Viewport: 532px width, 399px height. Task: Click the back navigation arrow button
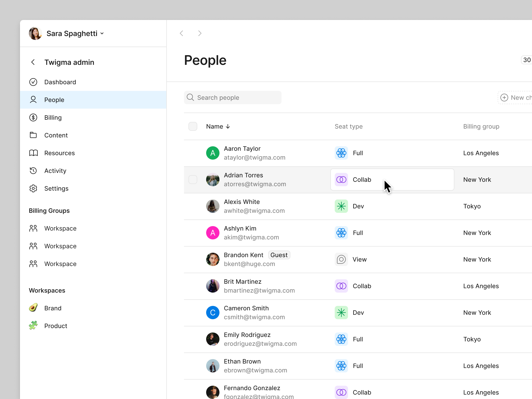click(x=181, y=33)
